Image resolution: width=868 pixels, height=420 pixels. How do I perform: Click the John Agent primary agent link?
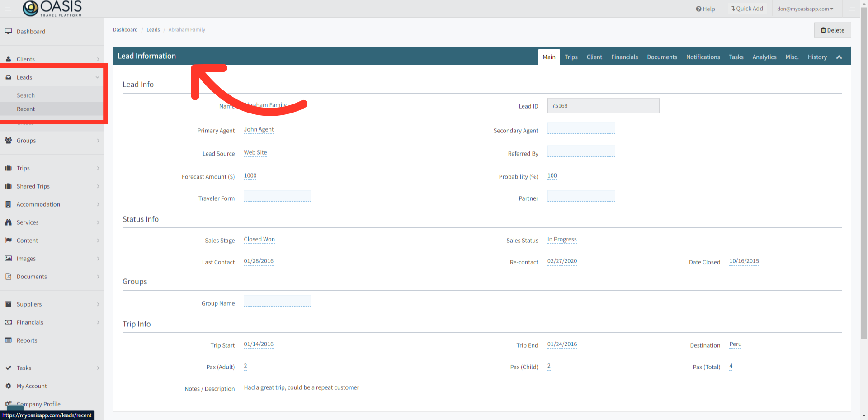tap(259, 130)
